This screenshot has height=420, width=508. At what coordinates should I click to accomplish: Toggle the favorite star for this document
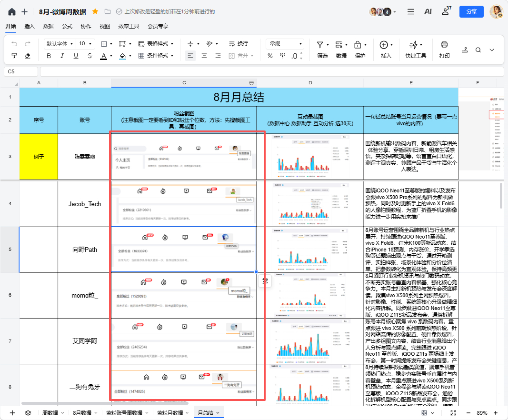point(95,11)
